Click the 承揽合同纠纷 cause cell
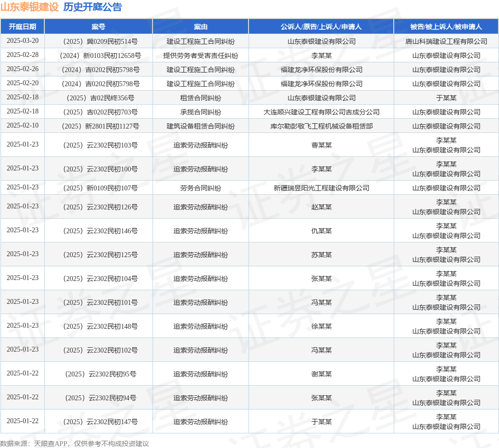Screen dimensions: 499x448 [200, 112]
